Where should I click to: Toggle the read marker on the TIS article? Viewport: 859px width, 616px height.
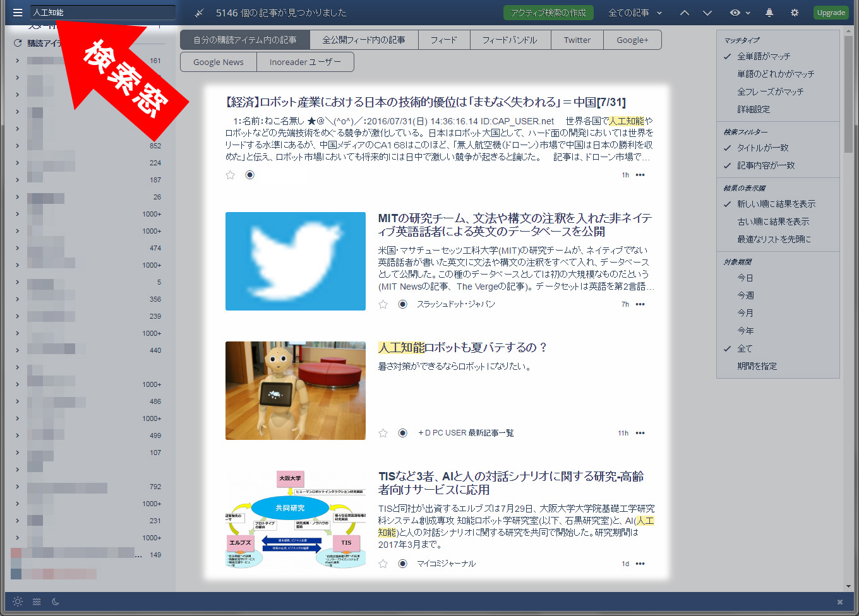tap(402, 564)
